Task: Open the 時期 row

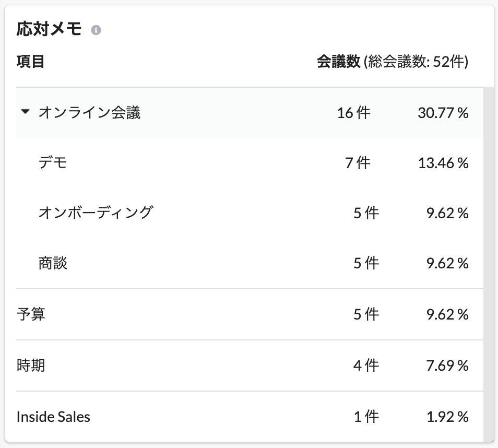Action: pos(250,366)
